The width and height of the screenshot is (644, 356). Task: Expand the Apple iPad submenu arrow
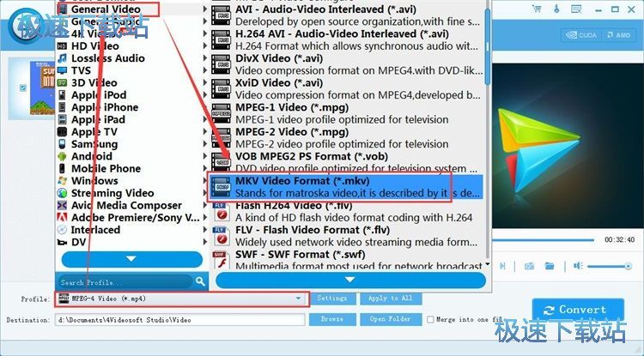point(205,120)
